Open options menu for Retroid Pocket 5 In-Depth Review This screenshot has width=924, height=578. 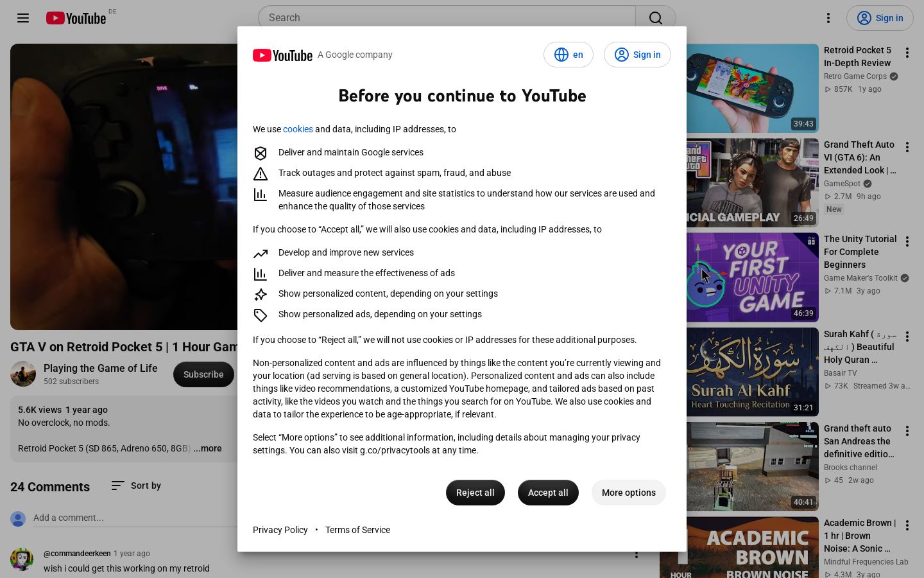(907, 53)
